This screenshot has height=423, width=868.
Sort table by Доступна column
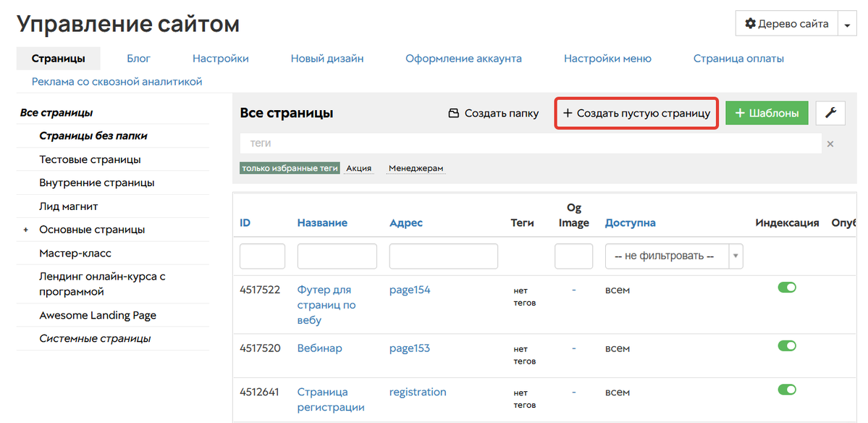coord(630,222)
